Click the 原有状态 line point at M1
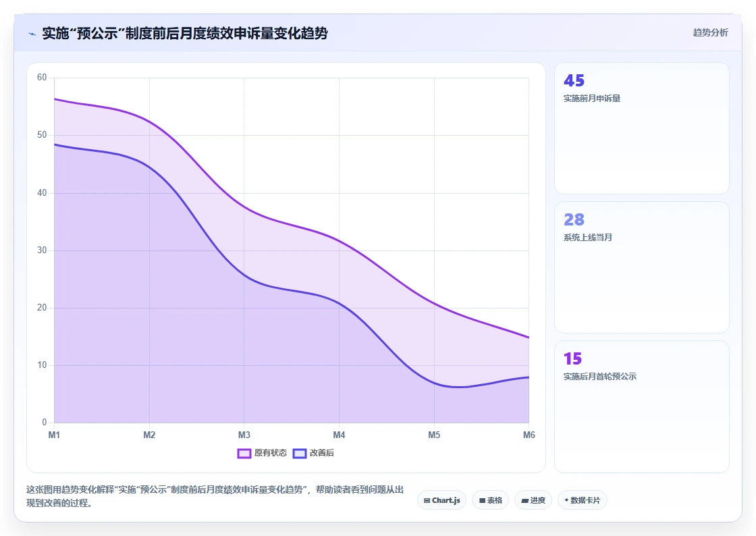The width and height of the screenshot is (756, 536). coord(55,99)
